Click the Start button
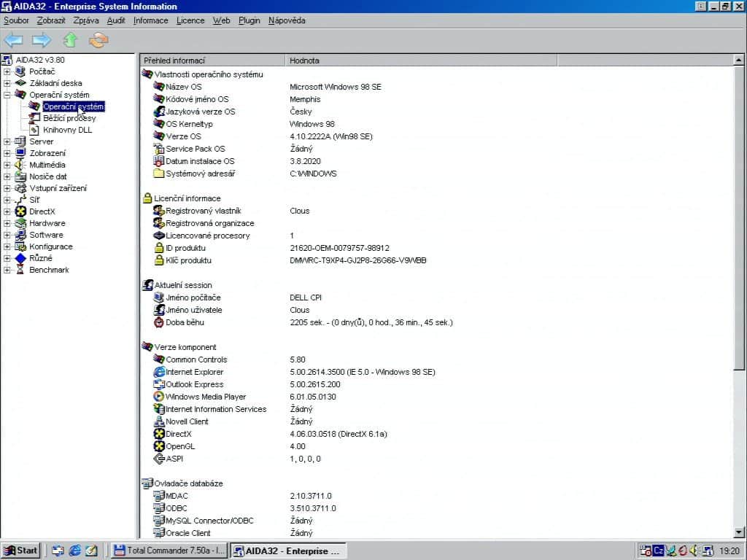747x560 pixels. coord(21,551)
